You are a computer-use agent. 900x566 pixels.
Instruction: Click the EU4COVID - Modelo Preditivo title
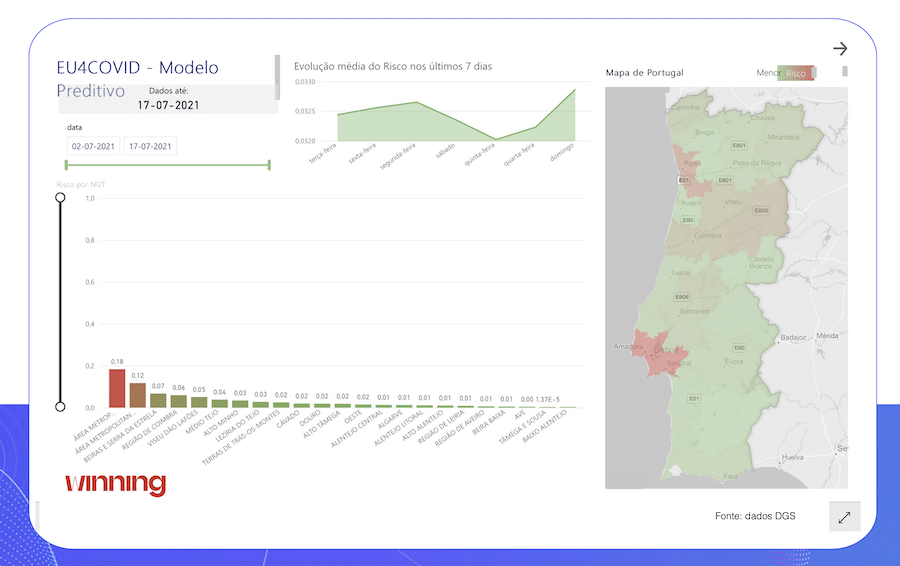pos(137,78)
